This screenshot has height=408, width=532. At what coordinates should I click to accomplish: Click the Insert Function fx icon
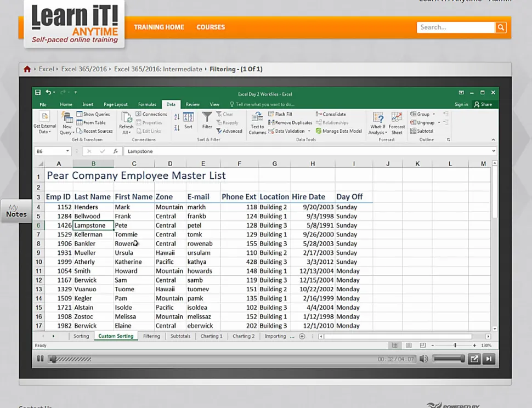tap(115, 151)
